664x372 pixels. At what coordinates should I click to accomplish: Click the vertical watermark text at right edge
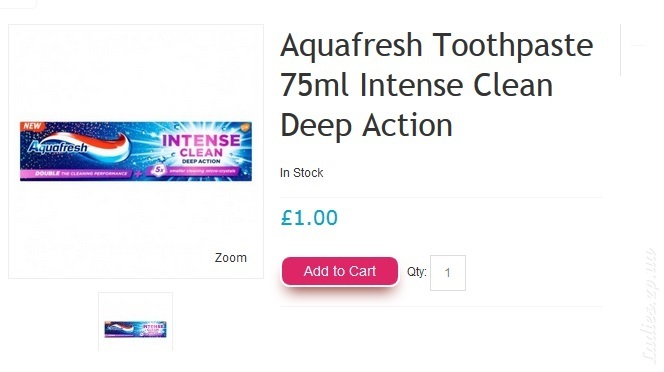point(650,305)
